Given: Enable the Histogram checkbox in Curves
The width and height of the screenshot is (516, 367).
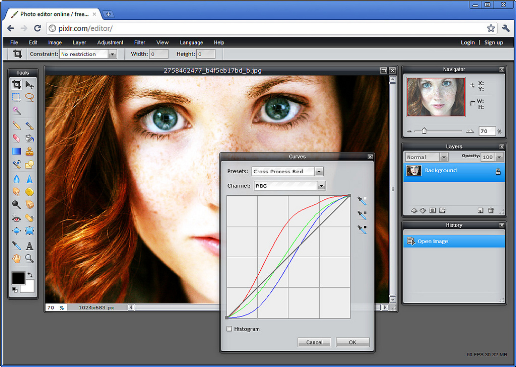Looking at the screenshot, I should point(229,329).
